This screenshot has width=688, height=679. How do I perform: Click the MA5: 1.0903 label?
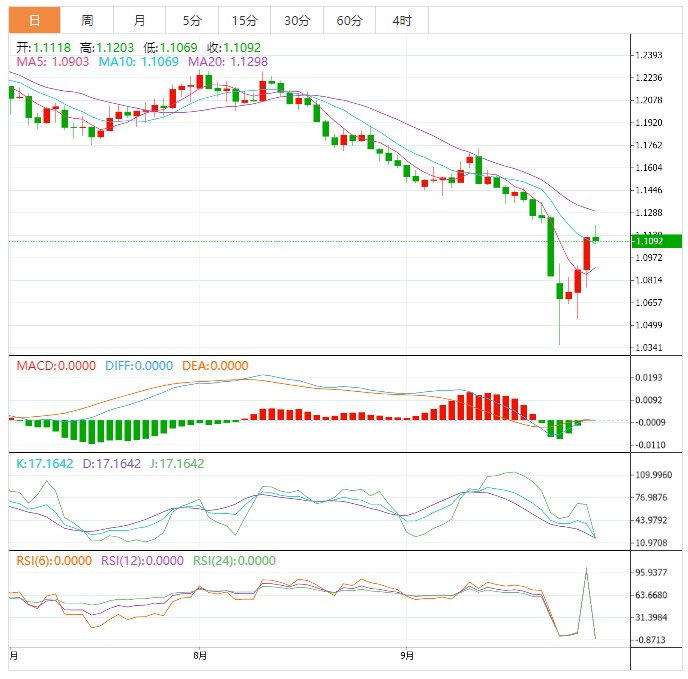pyautogui.click(x=53, y=62)
